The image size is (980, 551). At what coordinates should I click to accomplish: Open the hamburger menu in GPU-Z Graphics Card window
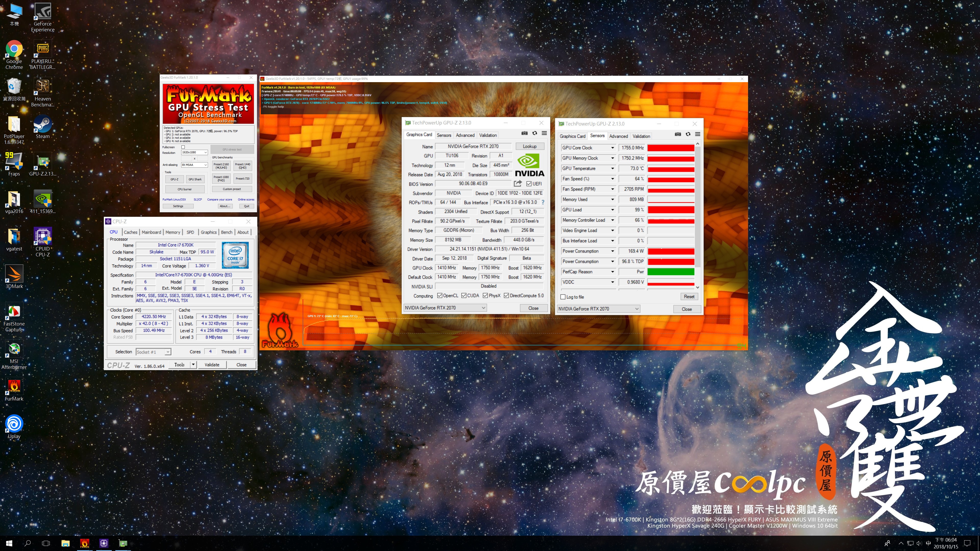pos(544,133)
